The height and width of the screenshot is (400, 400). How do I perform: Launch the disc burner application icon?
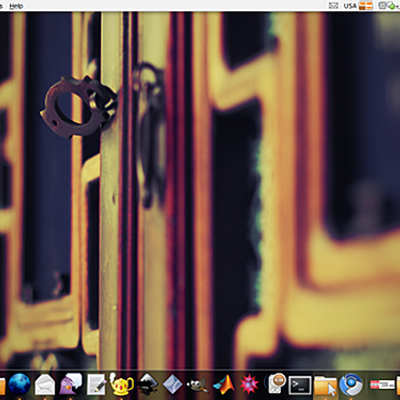pyautogui.click(x=275, y=384)
